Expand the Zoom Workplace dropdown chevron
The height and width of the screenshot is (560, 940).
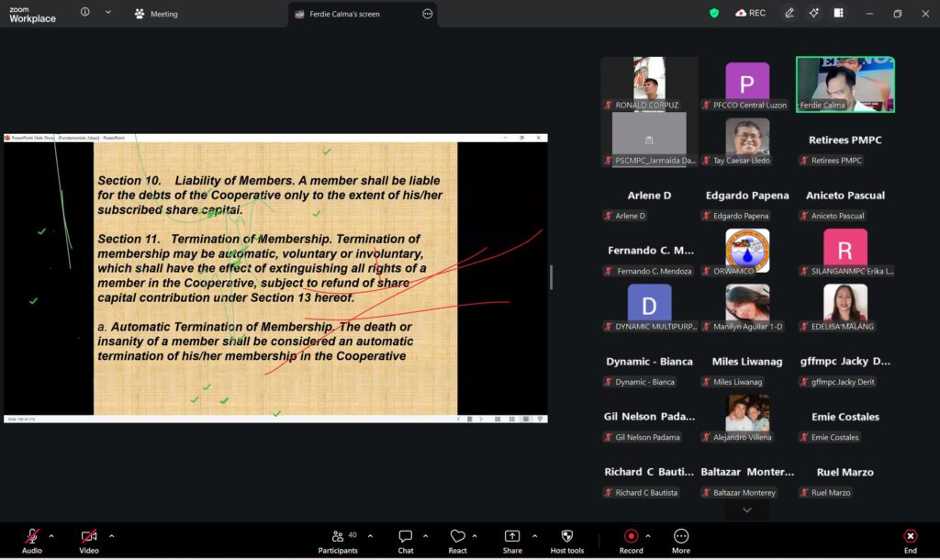[107, 13]
